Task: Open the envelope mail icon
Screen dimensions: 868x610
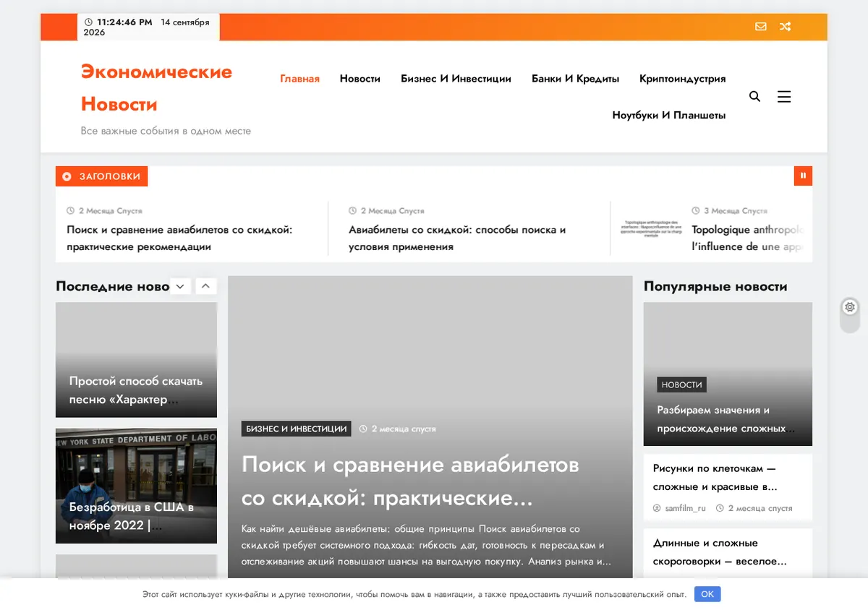Action: 760,27
